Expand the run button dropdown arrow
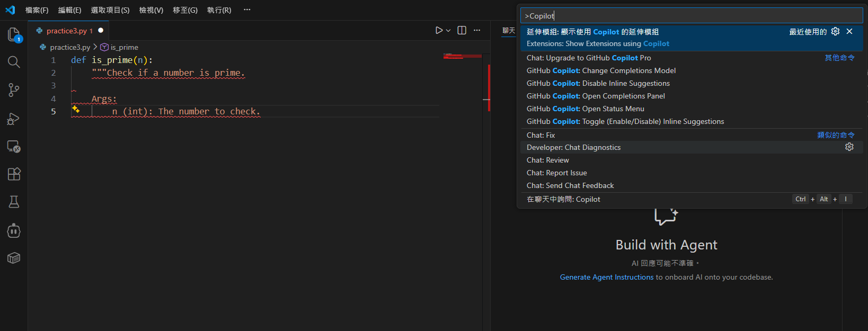Viewport: 868px width, 331px height. (448, 31)
